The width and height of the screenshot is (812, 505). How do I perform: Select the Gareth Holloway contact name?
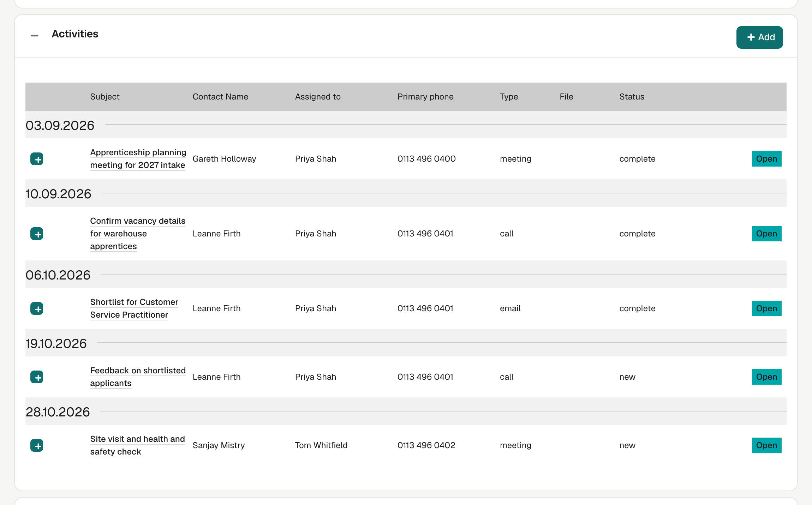click(x=224, y=159)
